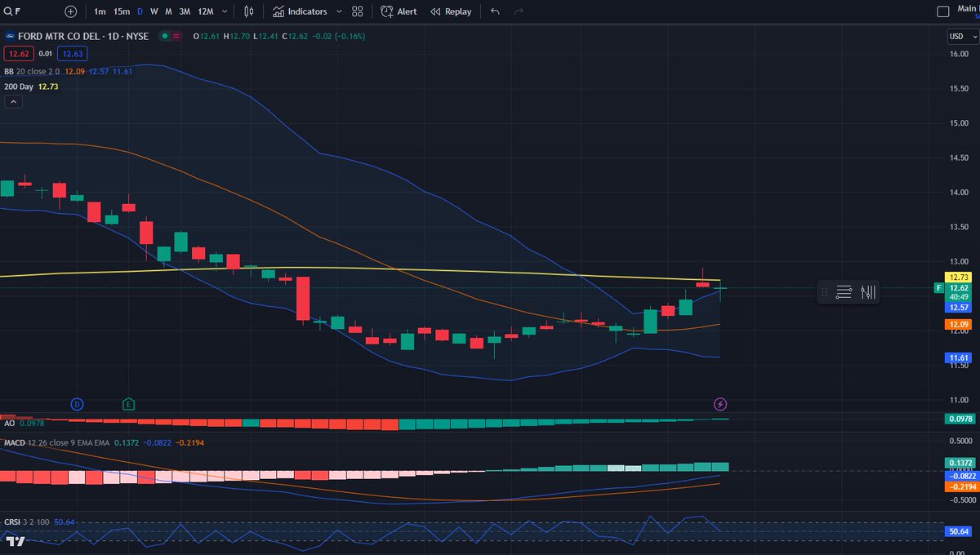Click the blue 12.57 price axis label
This screenshot has width=980, height=555.
960,308
